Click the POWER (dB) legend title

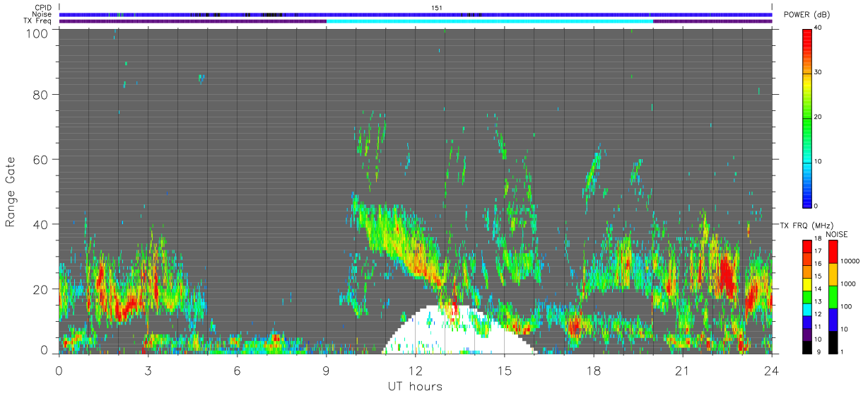[x=807, y=15]
